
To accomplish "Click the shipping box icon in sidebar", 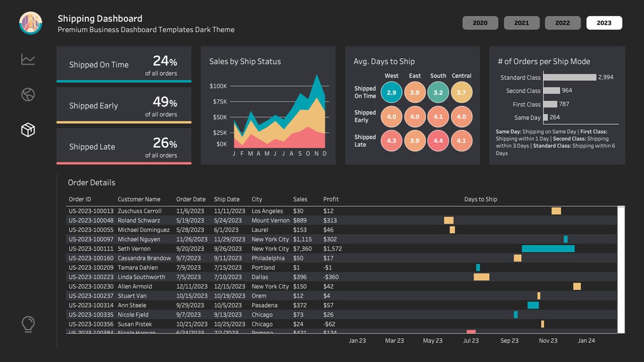I will (x=28, y=129).
